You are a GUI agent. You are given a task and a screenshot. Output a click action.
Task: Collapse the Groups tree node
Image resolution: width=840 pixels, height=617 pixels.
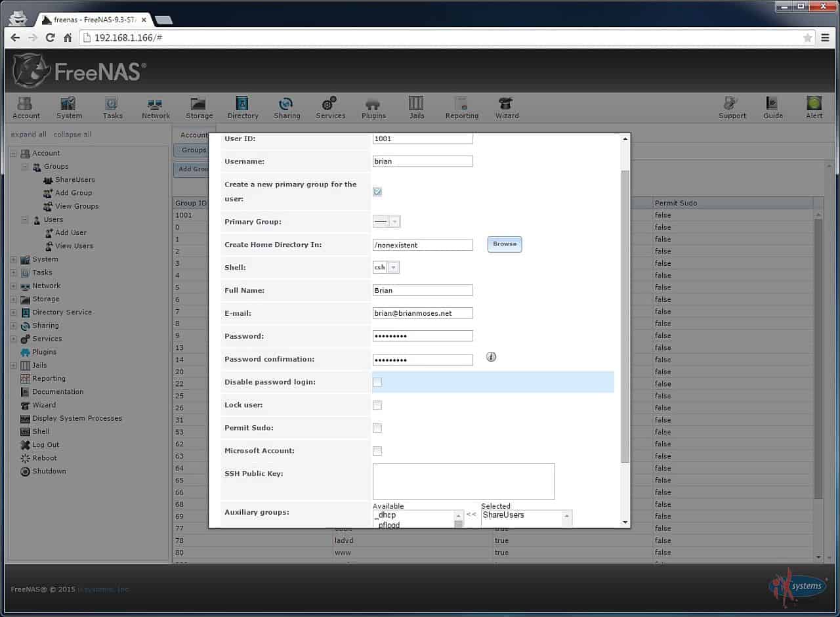tap(25, 167)
